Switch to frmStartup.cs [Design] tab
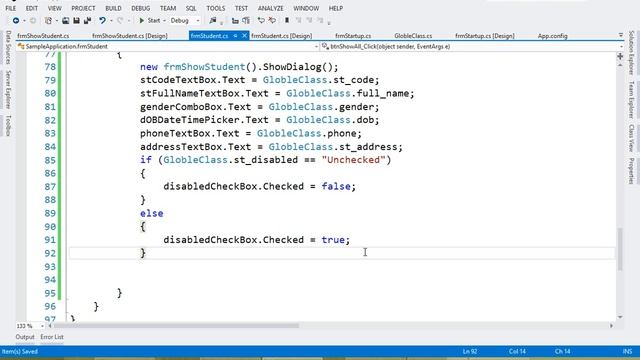The image size is (640, 360). 485,36
